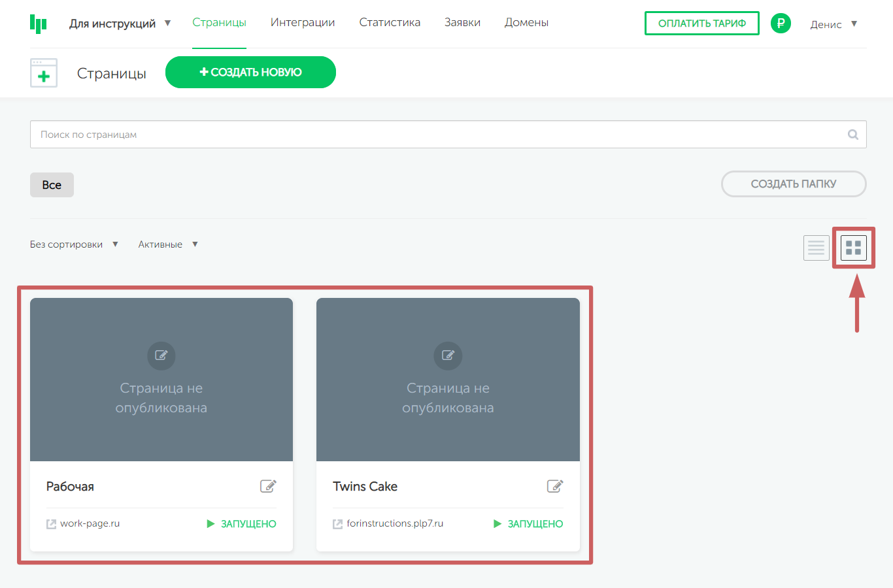Click the new page icon beside Страницы
893x588 pixels.
tap(44, 73)
